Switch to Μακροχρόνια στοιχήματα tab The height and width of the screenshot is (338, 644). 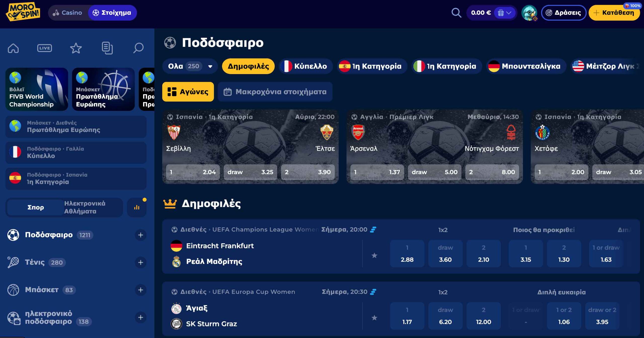tap(275, 92)
